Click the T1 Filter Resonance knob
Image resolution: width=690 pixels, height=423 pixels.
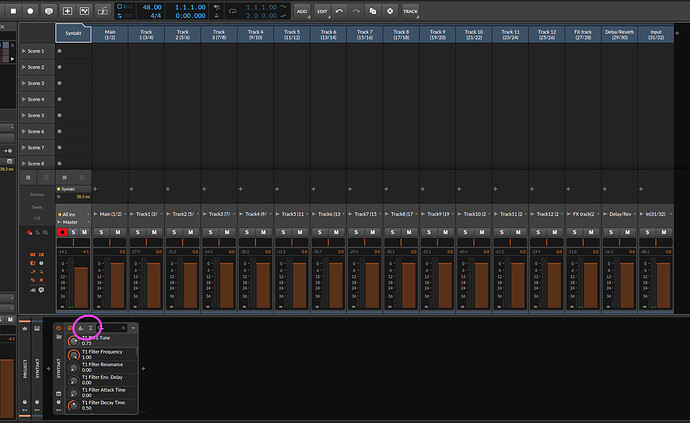tap(73, 368)
